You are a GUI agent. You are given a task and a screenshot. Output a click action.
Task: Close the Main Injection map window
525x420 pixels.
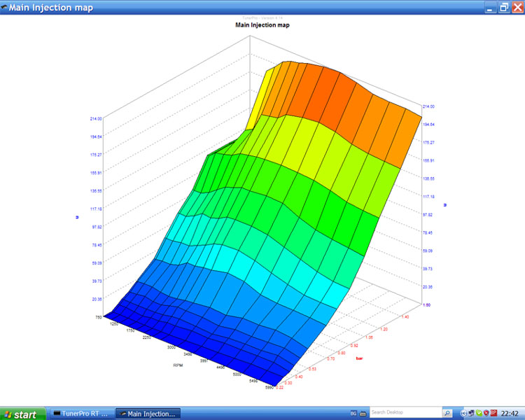point(516,8)
